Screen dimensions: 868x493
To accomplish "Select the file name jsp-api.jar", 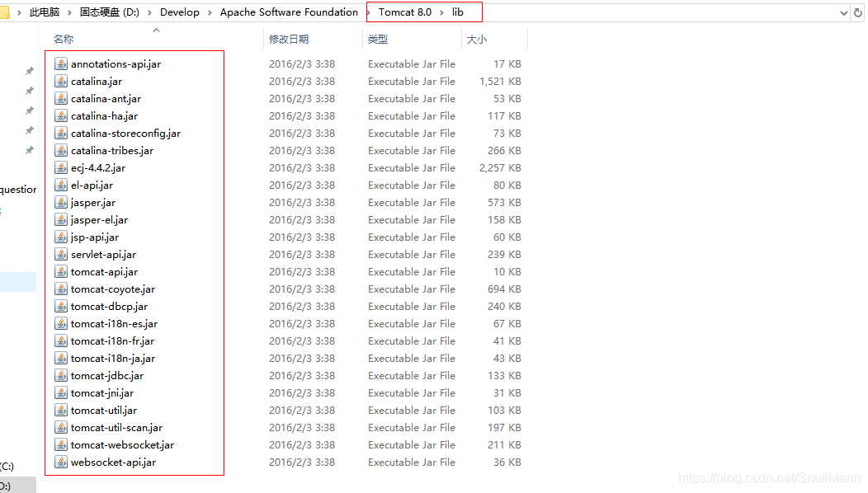I will pyautogui.click(x=95, y=237).
